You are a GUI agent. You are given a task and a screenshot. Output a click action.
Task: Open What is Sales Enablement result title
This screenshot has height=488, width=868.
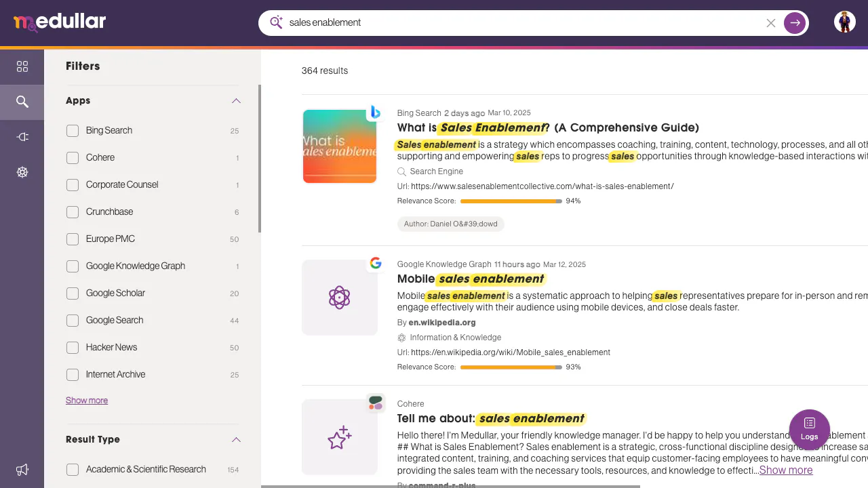(548, 127)
